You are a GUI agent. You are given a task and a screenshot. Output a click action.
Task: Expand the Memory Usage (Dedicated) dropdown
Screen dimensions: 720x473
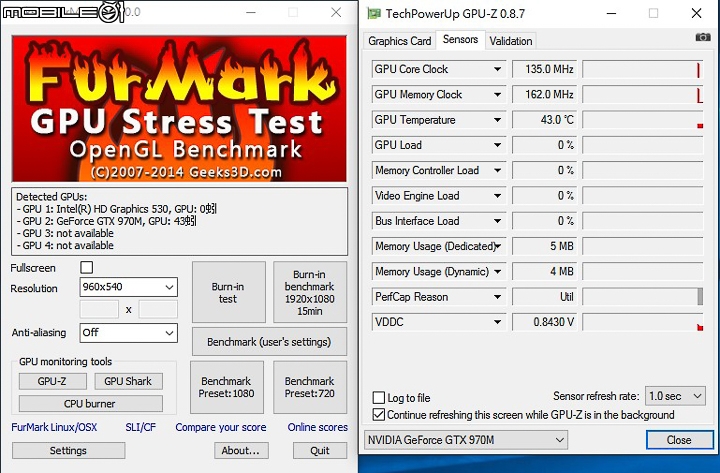pos(497,246)
